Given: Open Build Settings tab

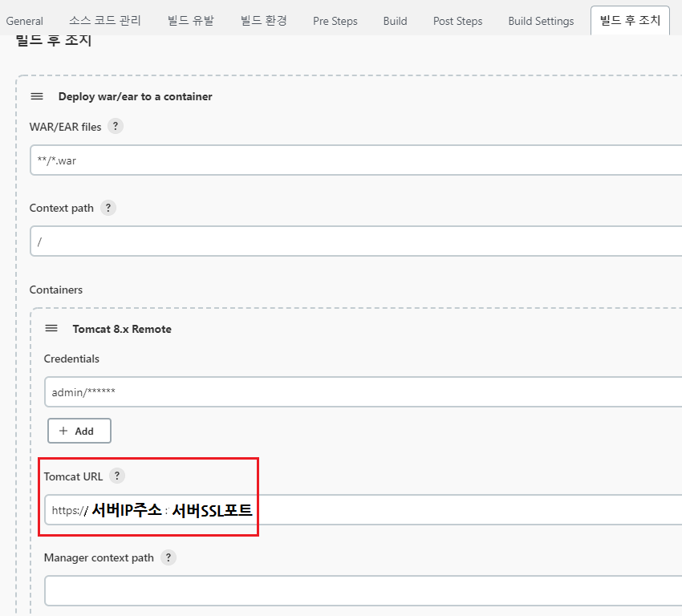Looking at the screenshot, I should tap(541, 21).
